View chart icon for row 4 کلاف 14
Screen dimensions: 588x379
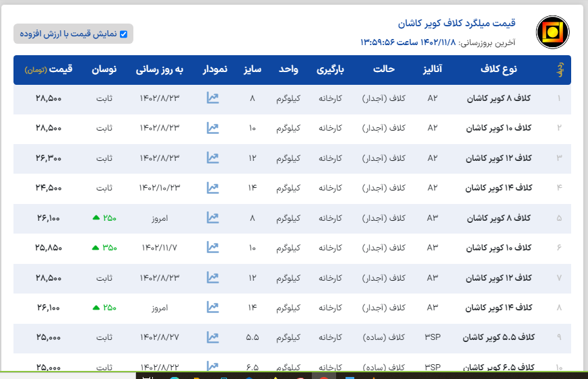pyautogui.click(x=213, y=187)
